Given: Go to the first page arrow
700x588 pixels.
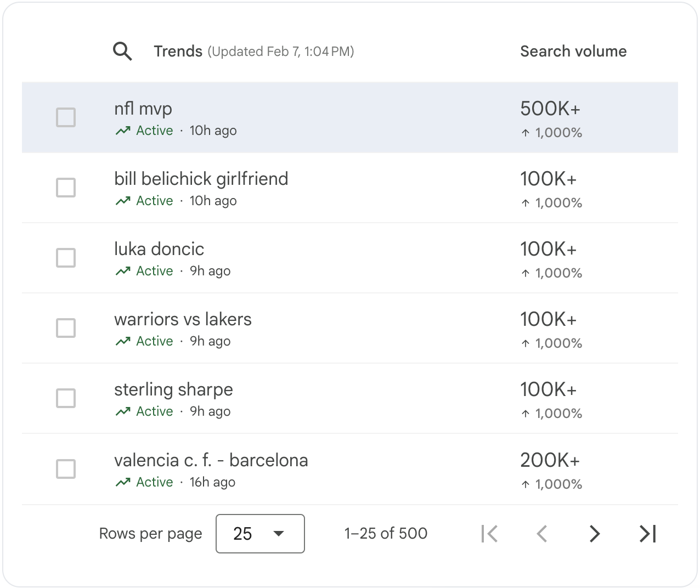Looking at the screenshot, I should pyautogui.click(x=489, y=534).
